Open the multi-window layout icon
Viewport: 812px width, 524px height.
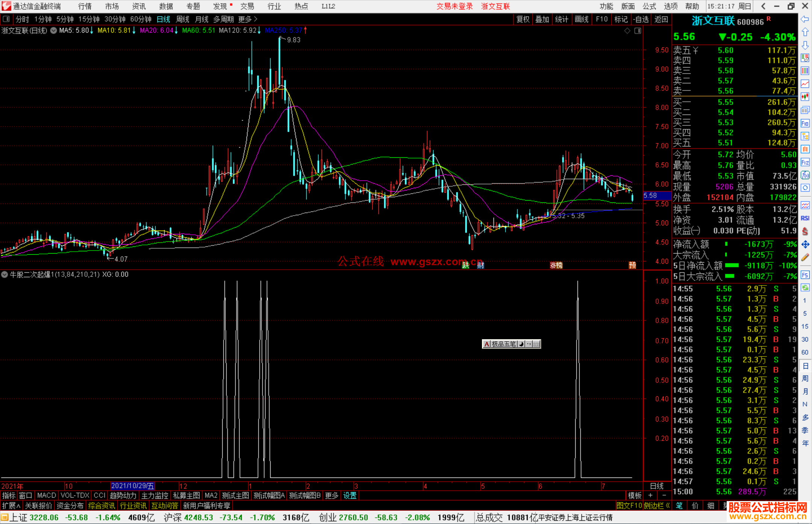(x=805, y=110)
